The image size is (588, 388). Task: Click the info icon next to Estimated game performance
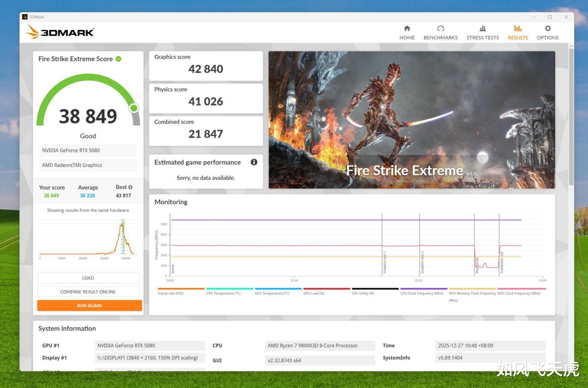[254, 162]
